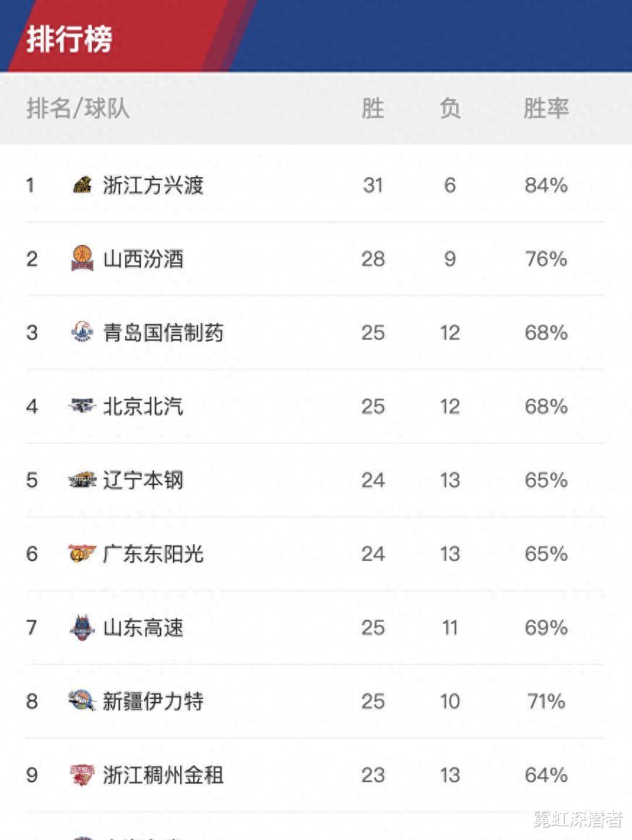This screenshot has width=632, height=840.
Task: Click the 胜 column header
Action: (x=372, y=108)
